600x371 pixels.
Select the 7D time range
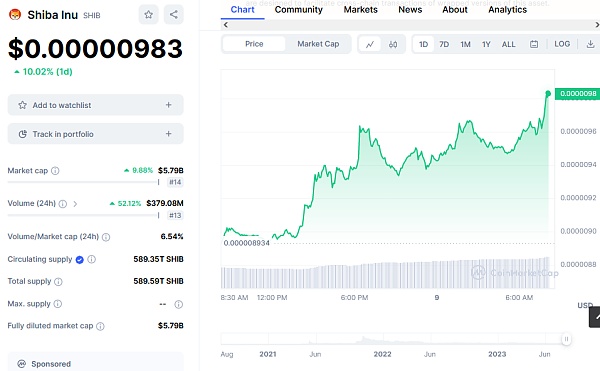pyautogui.click(x=444, y=44)
